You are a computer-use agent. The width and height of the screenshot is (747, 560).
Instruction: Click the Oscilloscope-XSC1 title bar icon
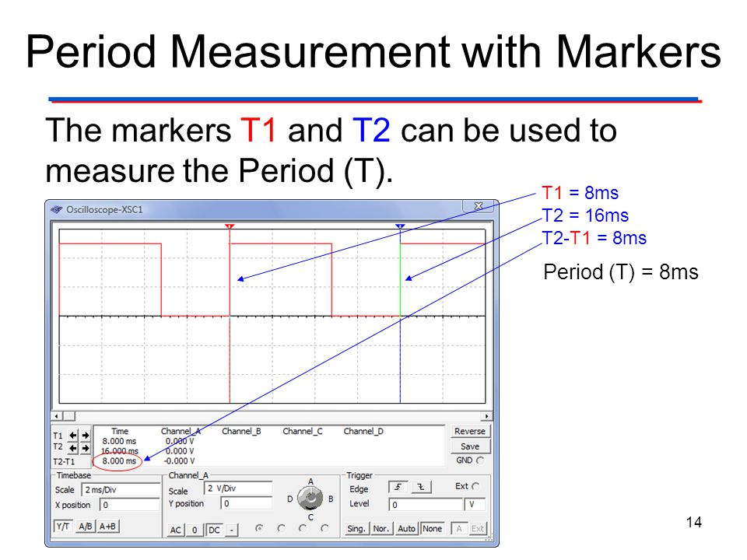coord(57,209)
